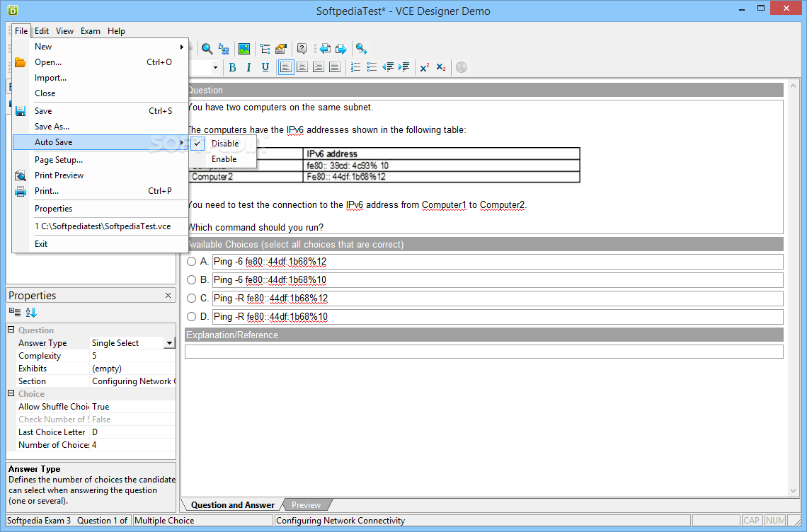Screen dimensions: 807x532
Task: Align text left
Action: (286, 67)
